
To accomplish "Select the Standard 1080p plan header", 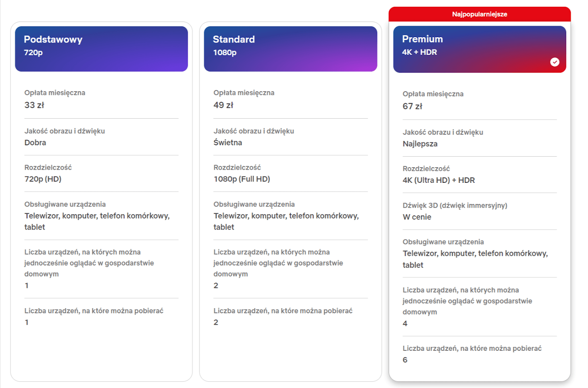I will point(290,49).
